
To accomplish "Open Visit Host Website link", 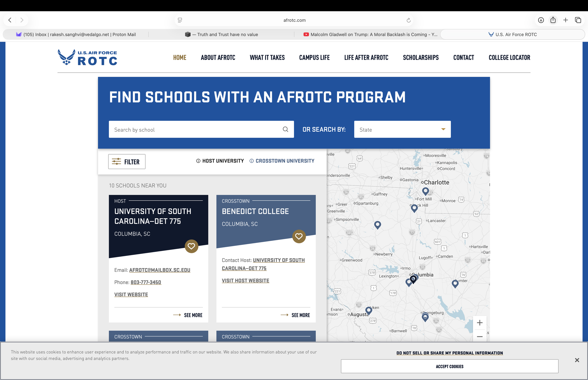I will [245, 281].
